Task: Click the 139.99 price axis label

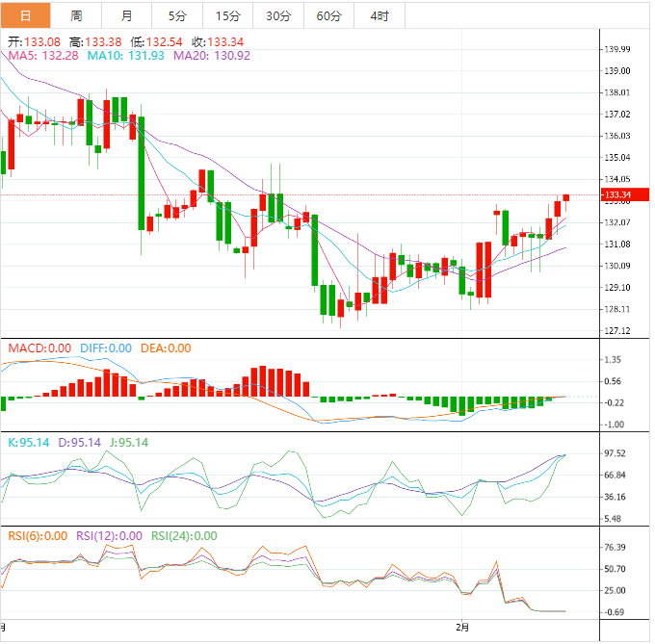Action: coord(617,49)
